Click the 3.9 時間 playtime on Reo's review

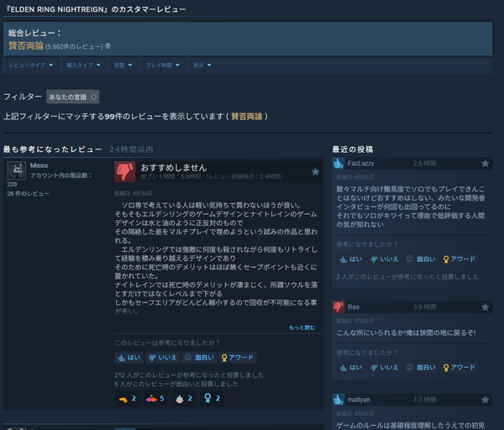click(424, 307)
